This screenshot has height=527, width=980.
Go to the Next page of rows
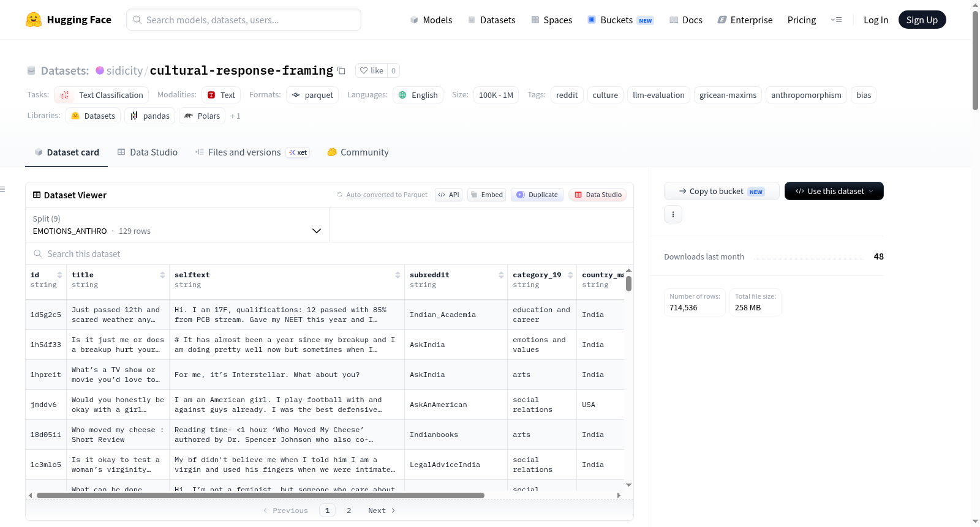(x=382, y=510)
